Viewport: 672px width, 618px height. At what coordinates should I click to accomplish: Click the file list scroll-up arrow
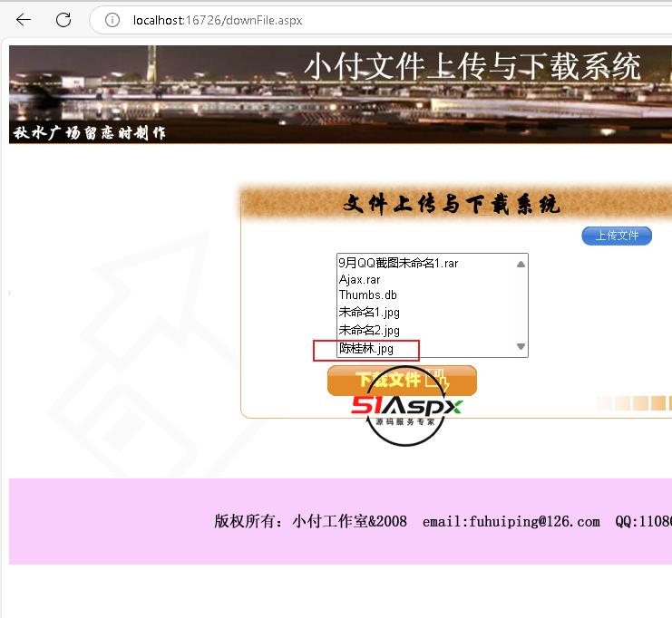(x=521, y=264)
